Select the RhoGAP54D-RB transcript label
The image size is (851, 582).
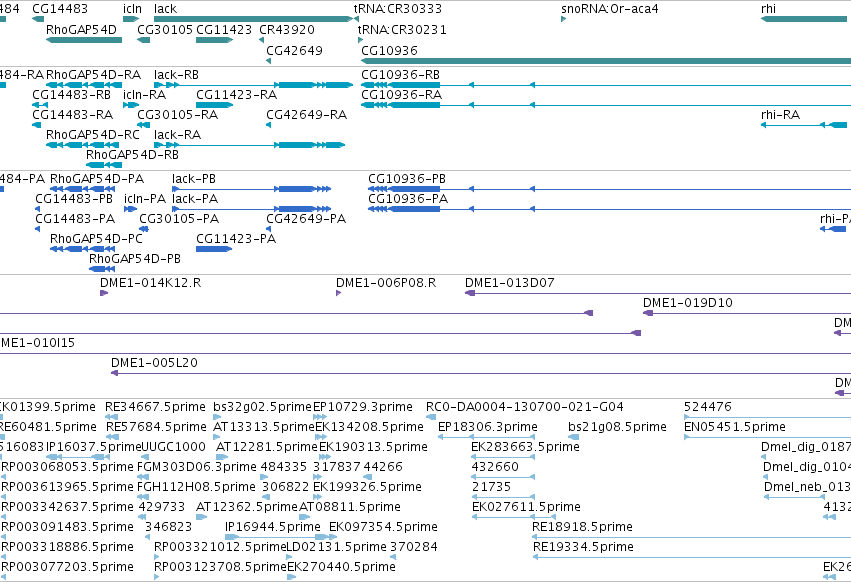(132, 155)
